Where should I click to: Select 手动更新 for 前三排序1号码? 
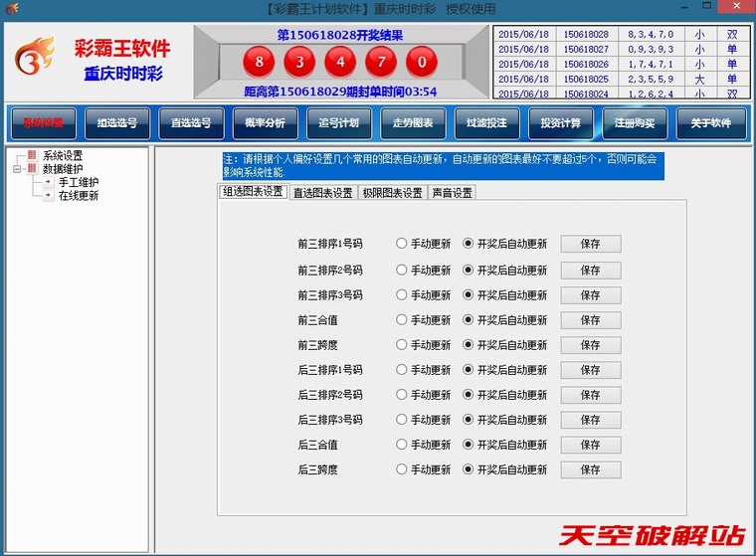point(402,244)
